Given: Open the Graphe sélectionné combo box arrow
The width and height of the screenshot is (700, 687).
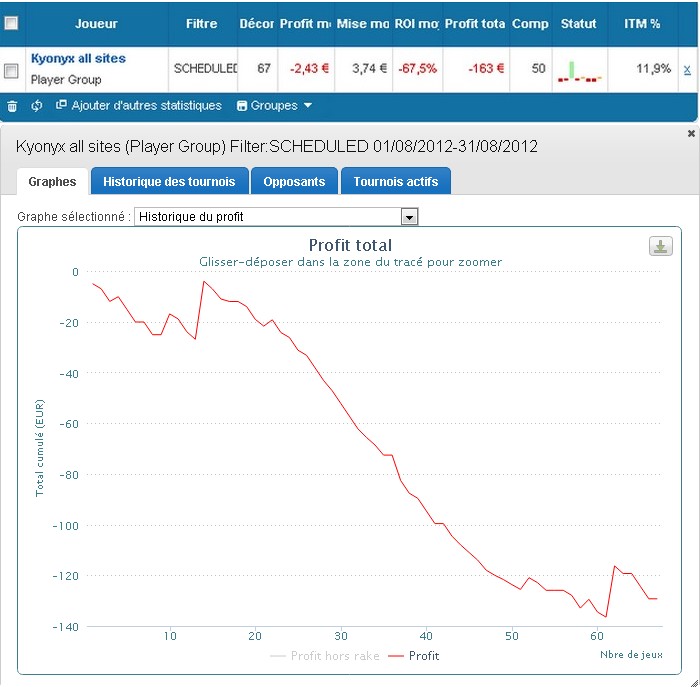Looking at the screenshot, I should point(409,217).
